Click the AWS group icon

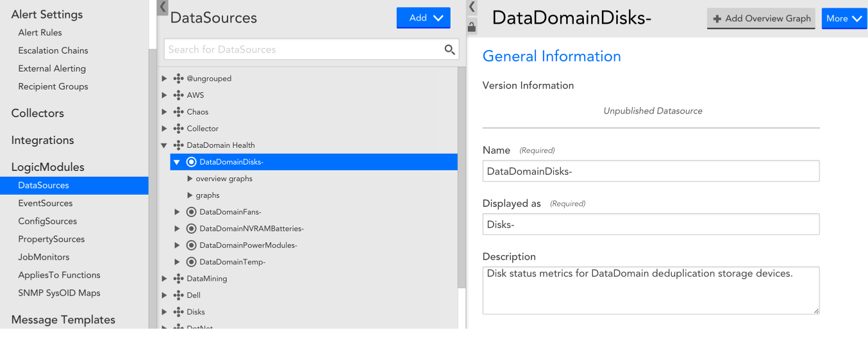coord(178,95)
